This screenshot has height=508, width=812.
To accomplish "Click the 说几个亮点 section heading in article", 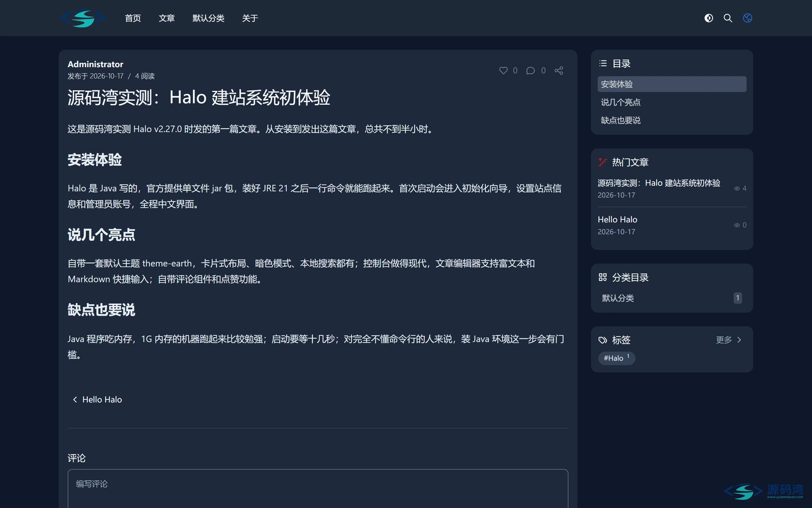I will click(101, 235).
